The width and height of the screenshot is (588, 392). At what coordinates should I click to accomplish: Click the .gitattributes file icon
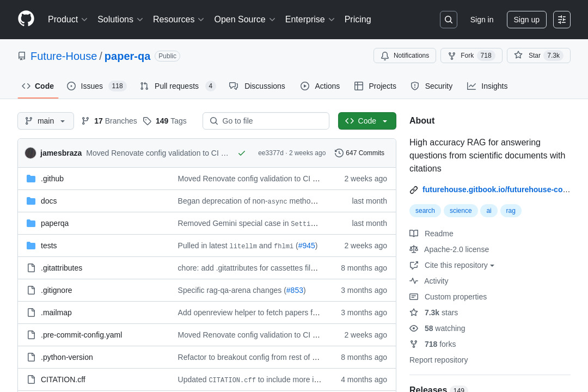tap(31, 268)
